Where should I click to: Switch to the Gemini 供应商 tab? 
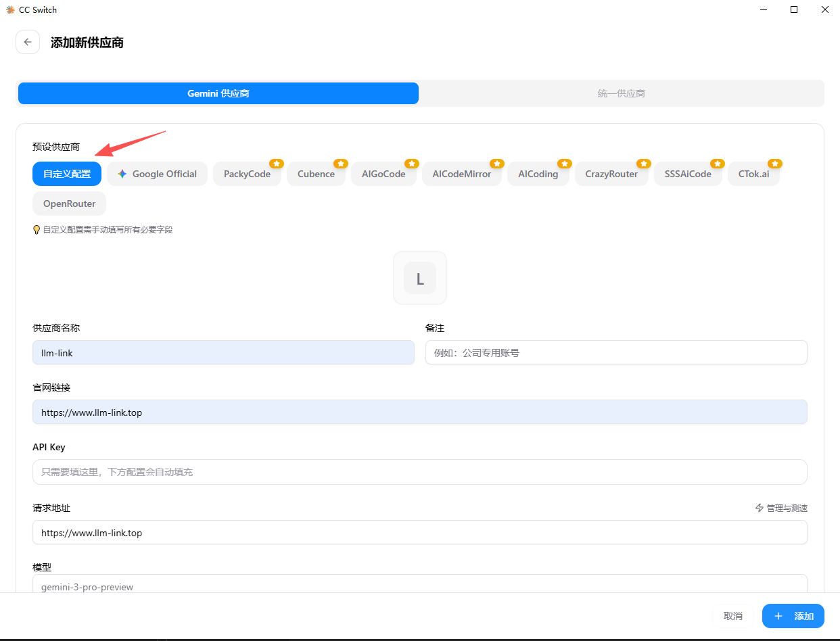coord(218,93)
